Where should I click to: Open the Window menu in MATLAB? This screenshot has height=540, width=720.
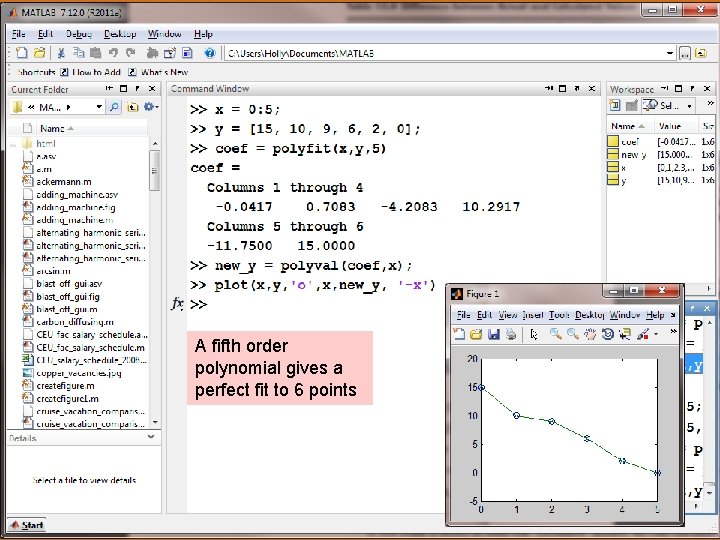tap(164, 34)
